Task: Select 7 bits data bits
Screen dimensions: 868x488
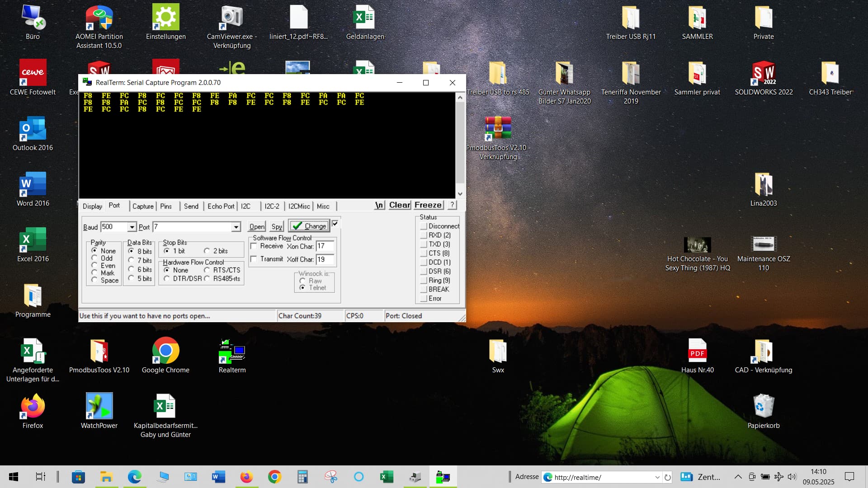Action: 131,260
